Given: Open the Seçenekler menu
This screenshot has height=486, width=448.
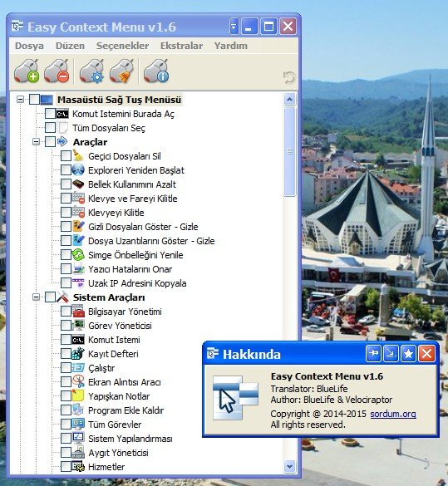Looking at the screenshot, I should 122,46.
